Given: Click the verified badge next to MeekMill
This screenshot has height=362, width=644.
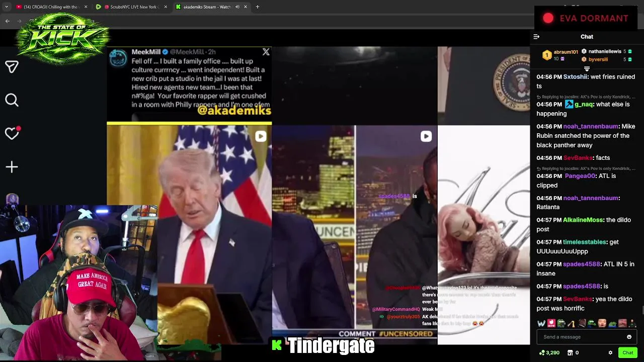Looking at the screenshot, I should pos(165,52).
